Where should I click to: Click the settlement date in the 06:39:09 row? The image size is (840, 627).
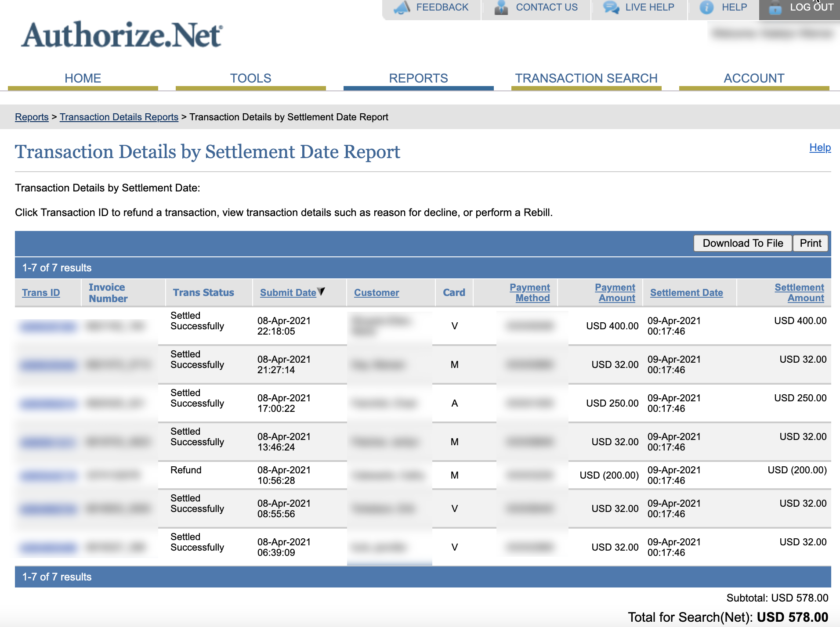[x=674, y=548]
